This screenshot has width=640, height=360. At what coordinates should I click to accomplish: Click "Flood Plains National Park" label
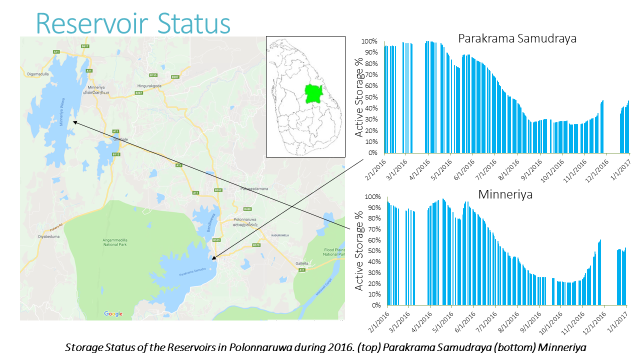[335, 252]
